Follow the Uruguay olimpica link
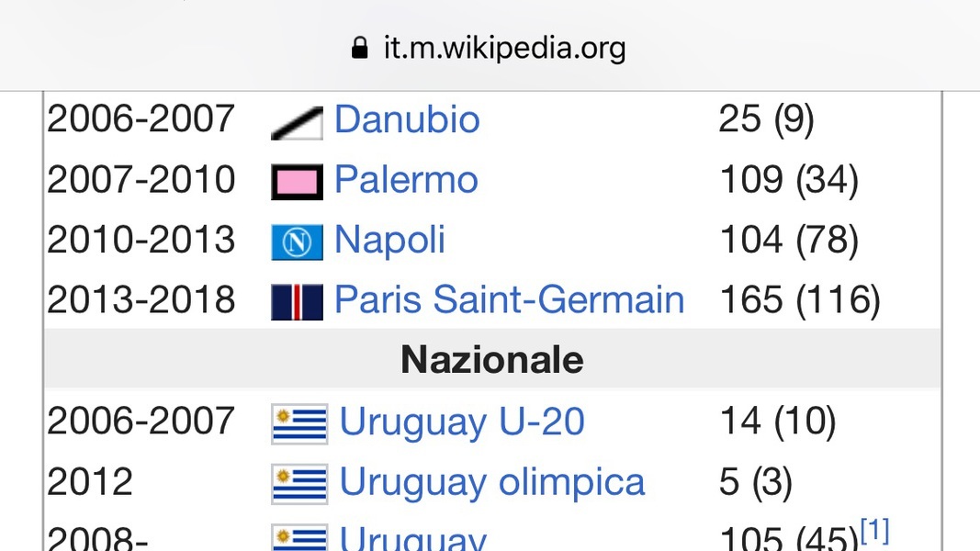Image resolution: width=980 pixels, height=551 pixels. point(492,481)
